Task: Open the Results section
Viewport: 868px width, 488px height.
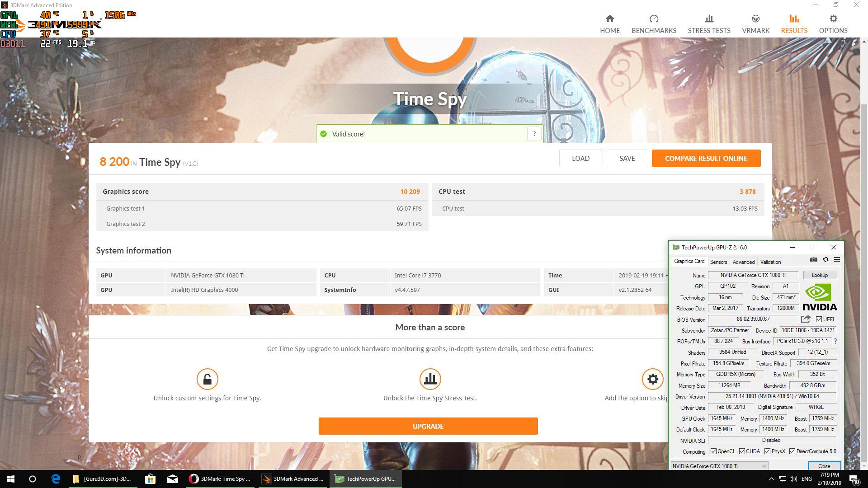Action: pos(794,24)
